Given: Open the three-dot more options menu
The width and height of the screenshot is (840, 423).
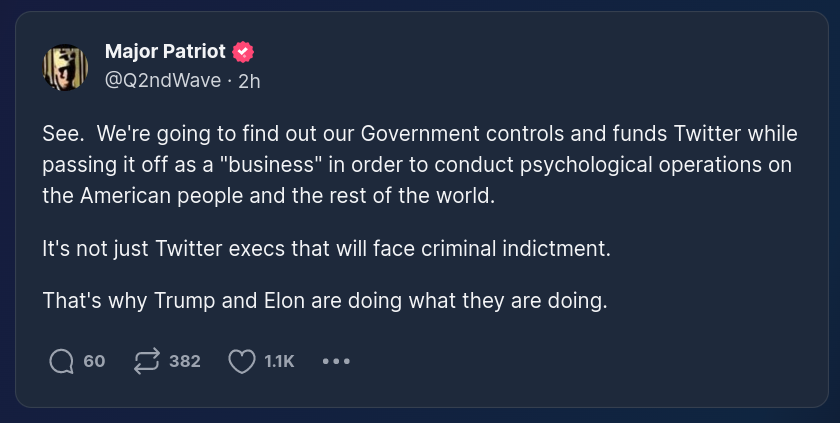Looking at the screenshot, I should (336, 361).
